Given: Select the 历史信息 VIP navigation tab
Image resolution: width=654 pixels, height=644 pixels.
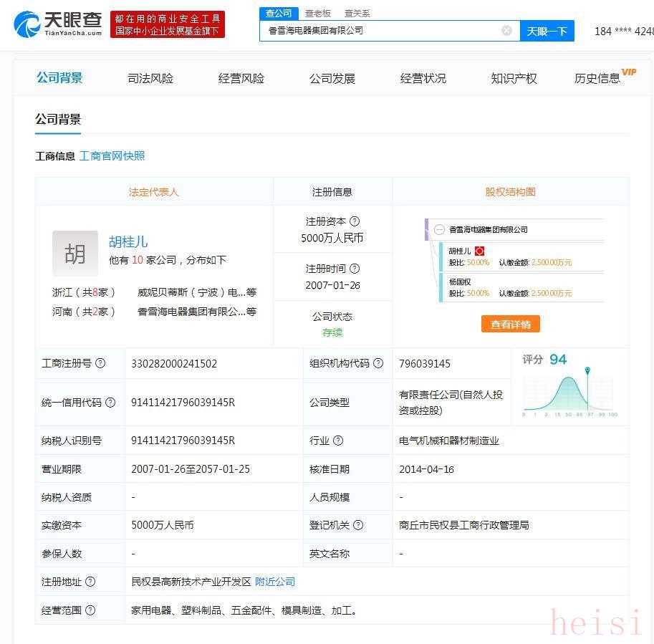Looking at the screenshot, I should click(x=605, y=77).
